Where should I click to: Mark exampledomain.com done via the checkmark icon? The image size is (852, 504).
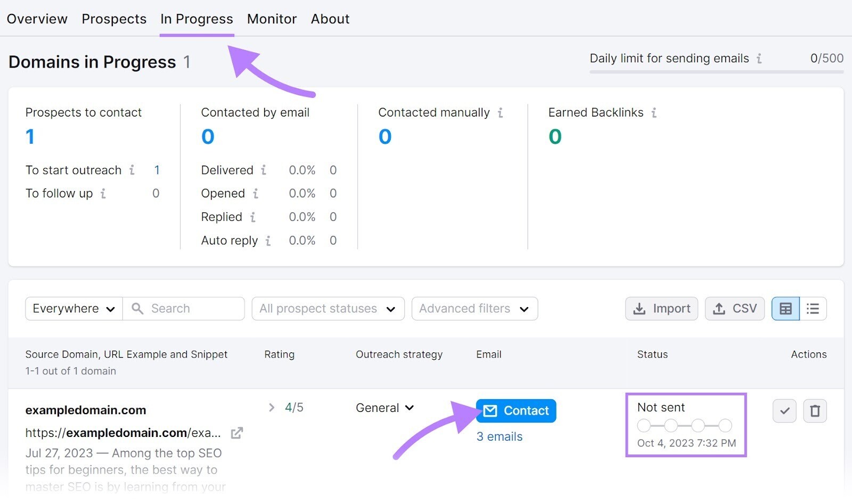coord(784,411)
